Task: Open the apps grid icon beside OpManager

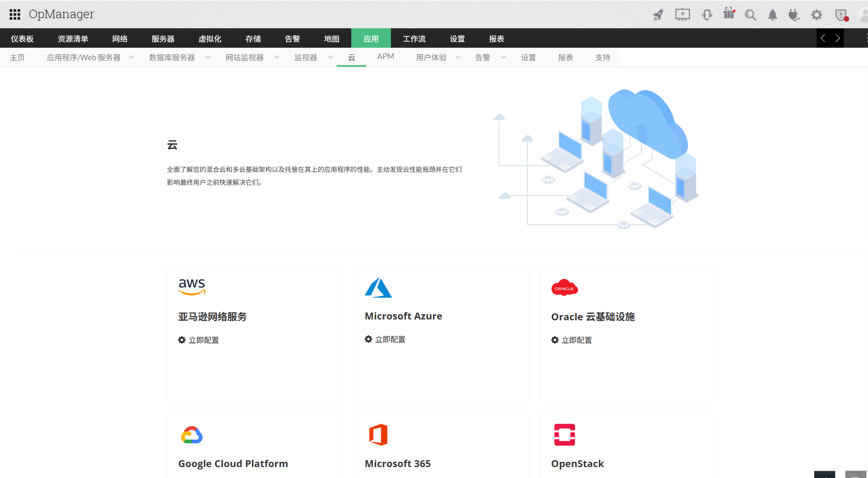Action: (x=14, y=14)
